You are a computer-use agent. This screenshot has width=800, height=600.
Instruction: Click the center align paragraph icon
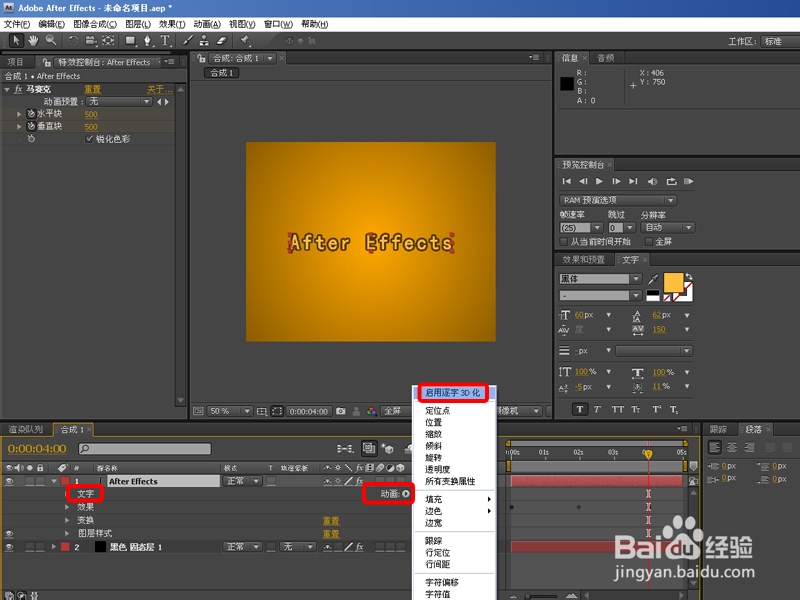tap(732, 447)
